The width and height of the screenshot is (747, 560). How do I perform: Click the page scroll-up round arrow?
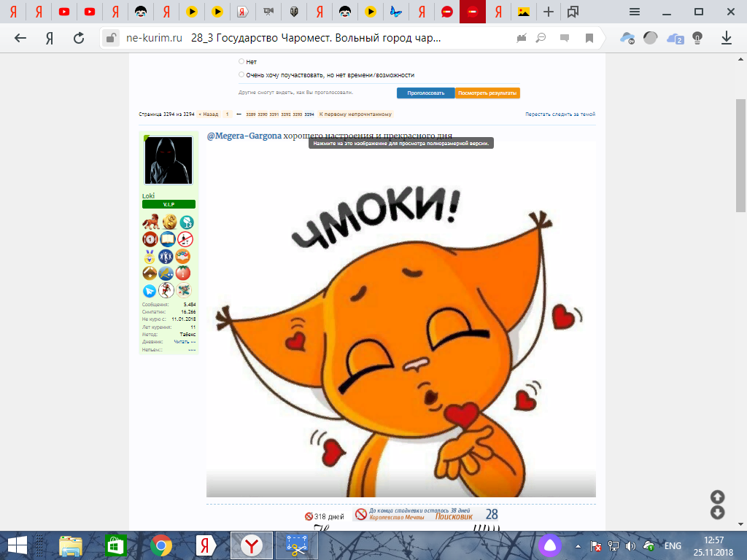[x=718, y=497]
